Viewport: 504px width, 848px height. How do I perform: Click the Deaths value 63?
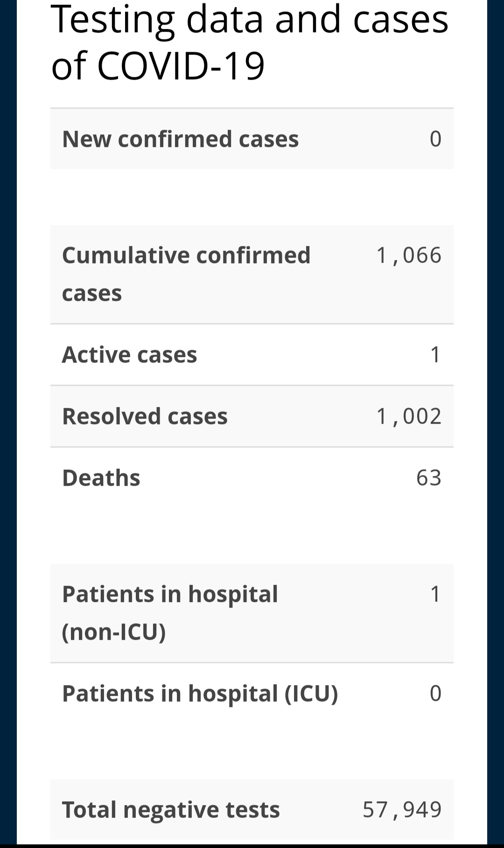429,478
